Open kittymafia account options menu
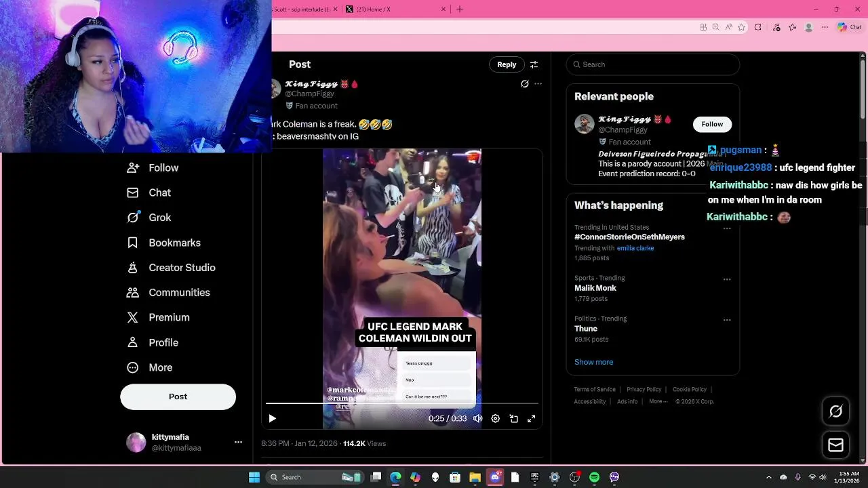This screenshot has width=868, height=488. pyautogui.click(x=238, y=442)
